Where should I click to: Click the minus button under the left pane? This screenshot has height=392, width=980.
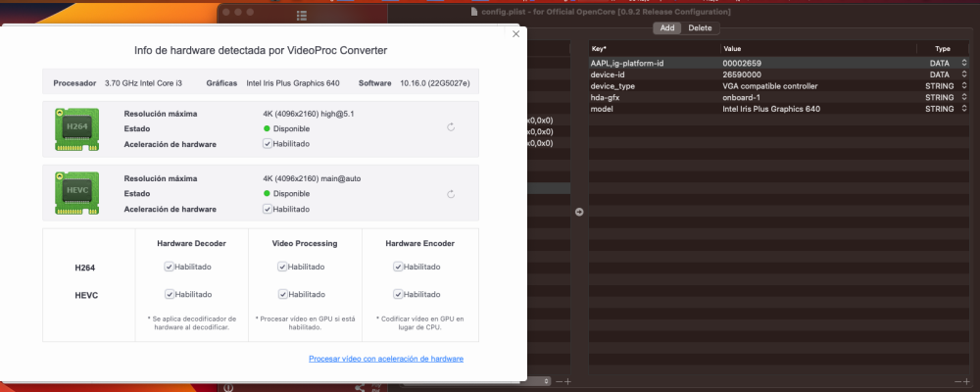tap(560, 381)
